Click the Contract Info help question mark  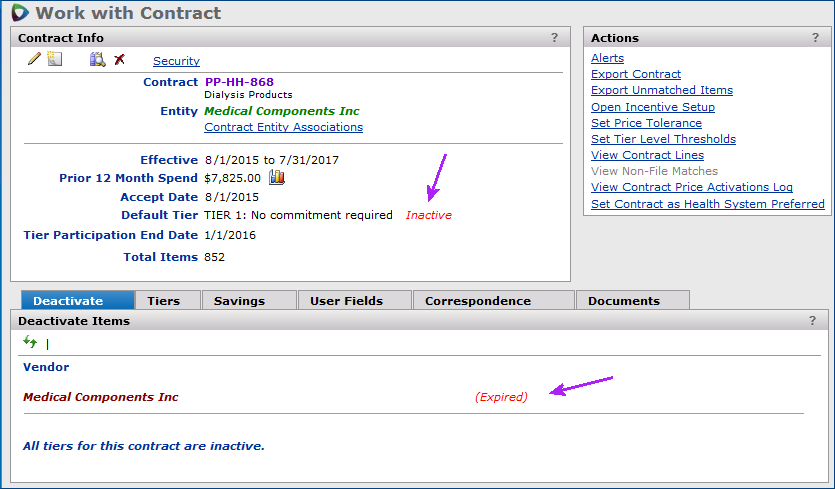coord(554,38)
